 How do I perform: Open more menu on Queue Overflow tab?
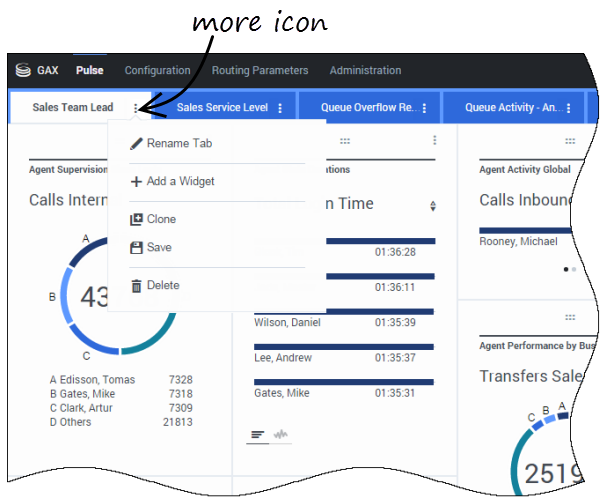pyautogui.click(x=424, y=108)
